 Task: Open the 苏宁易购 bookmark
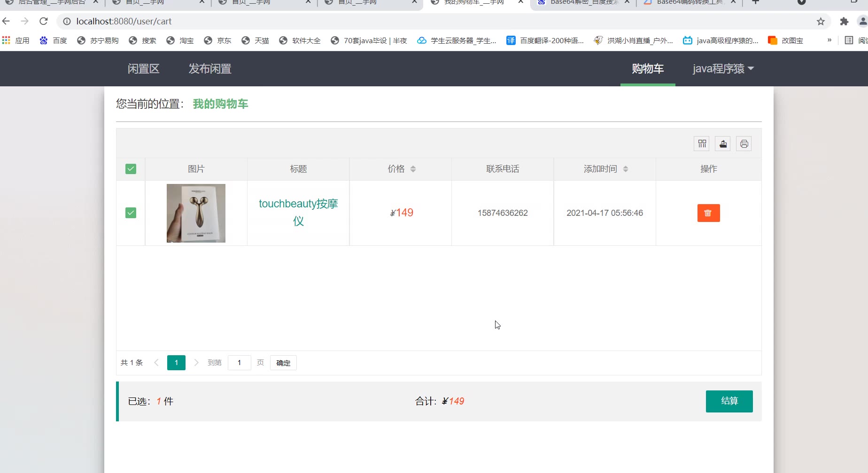point(98,40)
